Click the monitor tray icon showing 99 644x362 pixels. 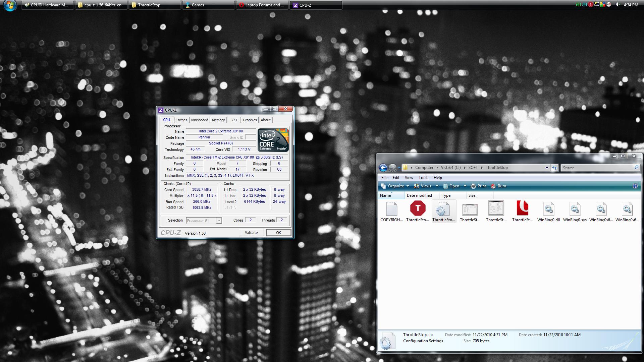click(597, 5)
